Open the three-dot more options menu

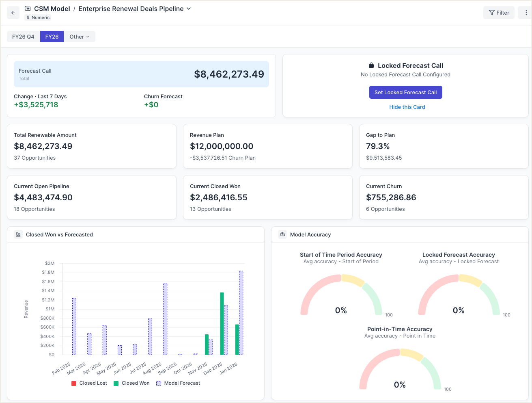click(526, 13)
